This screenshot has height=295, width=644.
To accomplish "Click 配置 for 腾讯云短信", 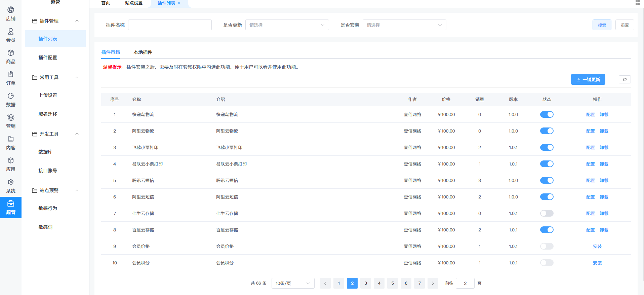I will click(591, 180).
